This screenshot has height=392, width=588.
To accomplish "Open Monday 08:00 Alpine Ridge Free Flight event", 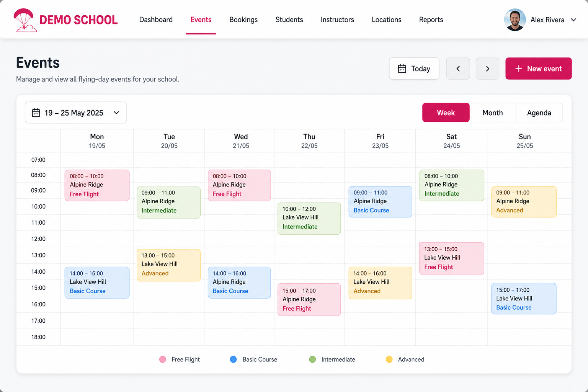I will (97, 185).
